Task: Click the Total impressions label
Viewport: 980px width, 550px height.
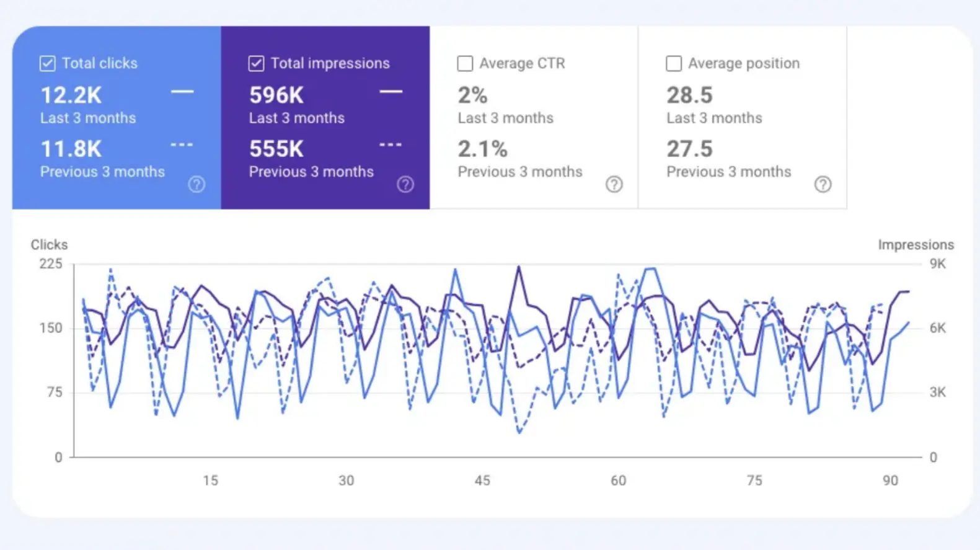Action: (330, 63)
